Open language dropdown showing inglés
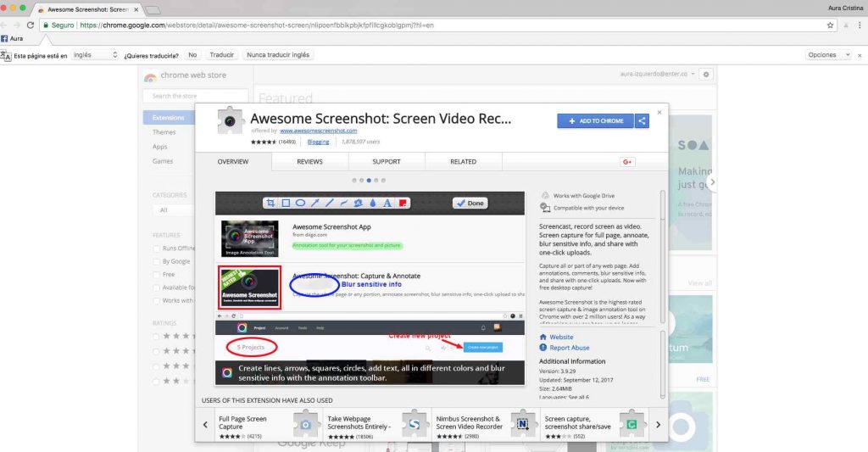 click(95, 55)
